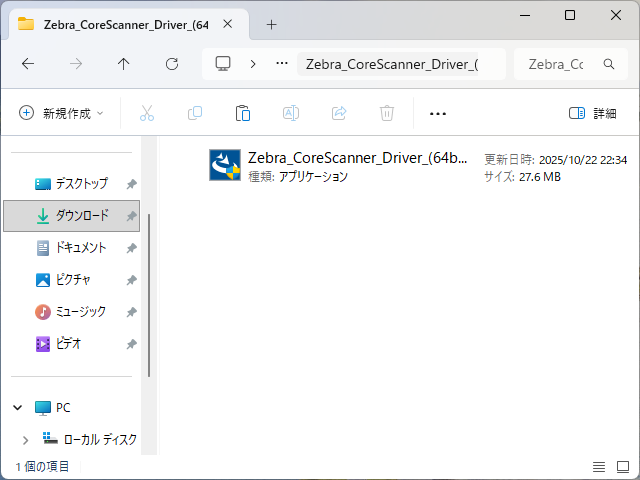
Task: Switch to large thumbnails view layout
Action: pos(621,467)
